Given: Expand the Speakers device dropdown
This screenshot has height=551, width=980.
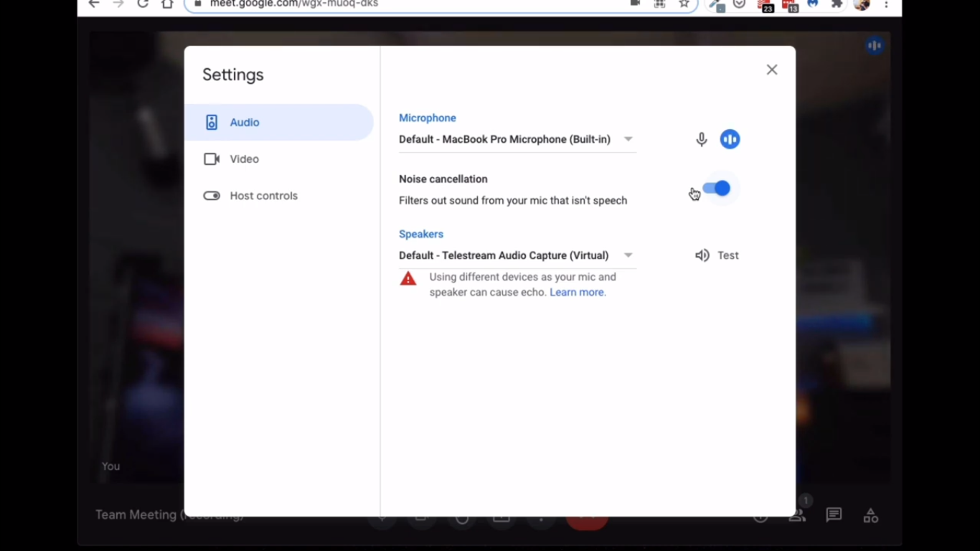Looking at the screenshot, I should [x=517, y=255].
